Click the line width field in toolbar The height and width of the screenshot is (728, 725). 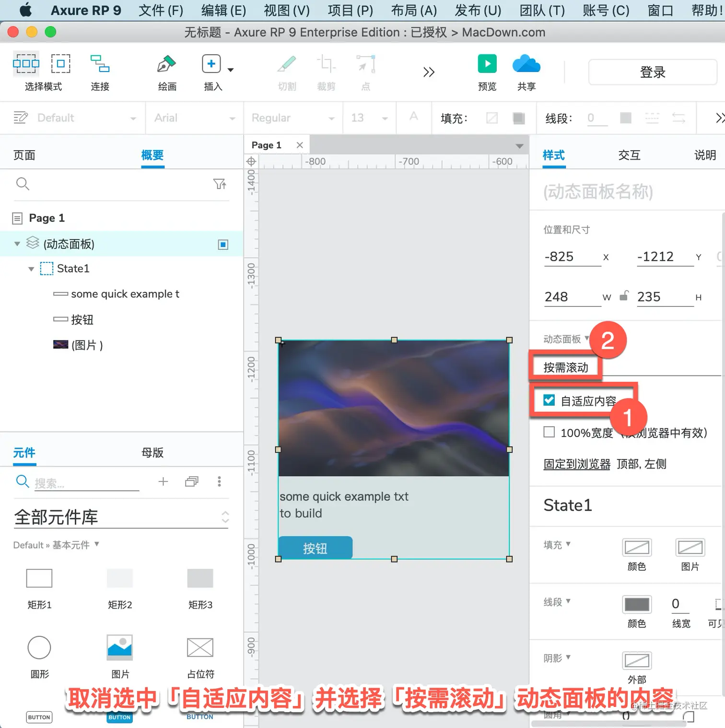(597, 118)
